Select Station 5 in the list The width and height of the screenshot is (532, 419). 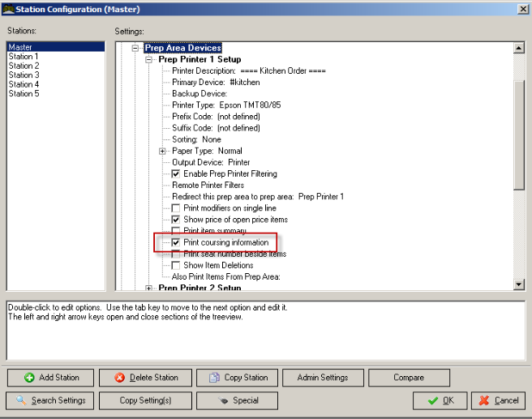click(x=24, y=93)
